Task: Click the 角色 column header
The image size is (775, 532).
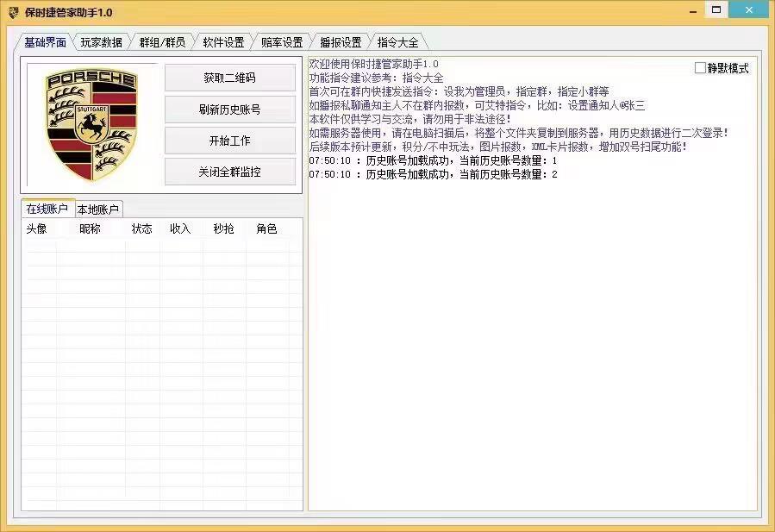Action: tap(266, 228)
